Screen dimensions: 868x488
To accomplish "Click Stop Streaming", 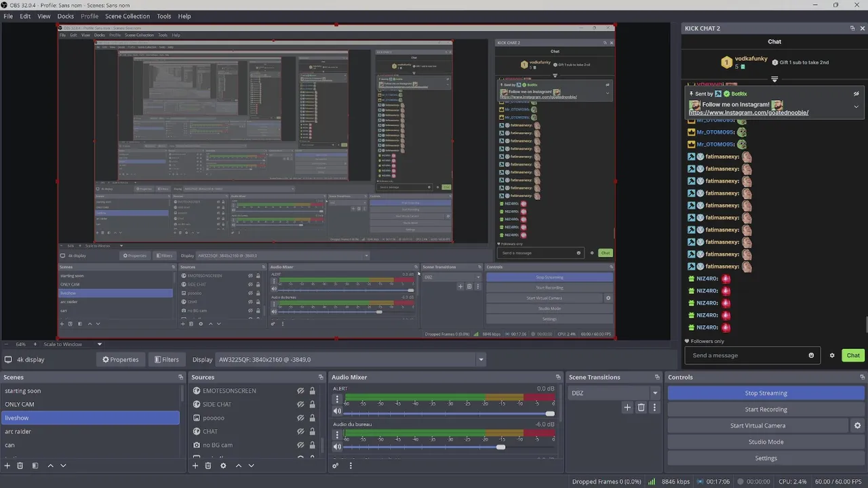I will click(766, 393).
